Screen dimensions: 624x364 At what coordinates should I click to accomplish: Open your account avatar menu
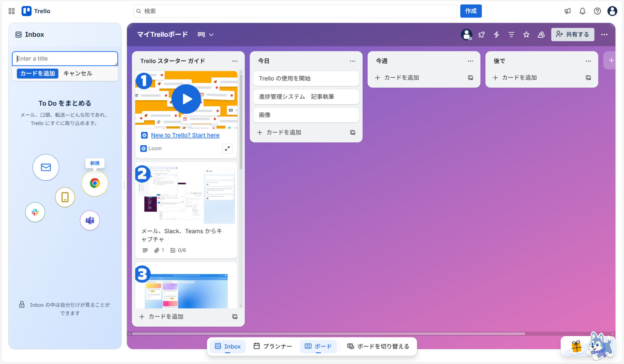pyautogui.click(x=612, y=11)
